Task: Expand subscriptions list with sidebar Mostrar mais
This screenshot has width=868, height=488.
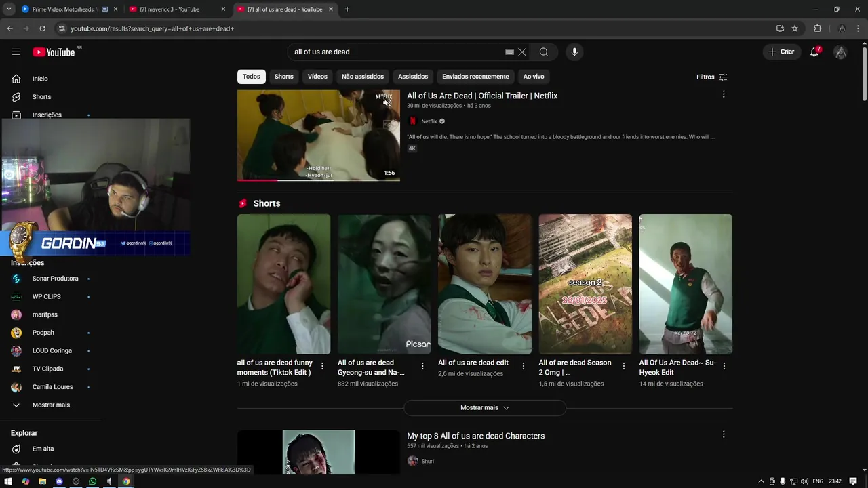Action: click(x=51, y=405)
